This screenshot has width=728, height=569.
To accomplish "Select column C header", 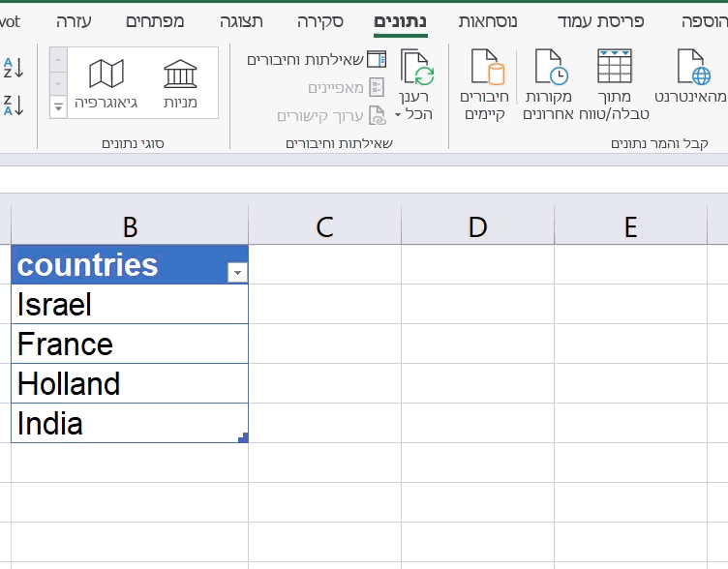I will pos(325,226).
